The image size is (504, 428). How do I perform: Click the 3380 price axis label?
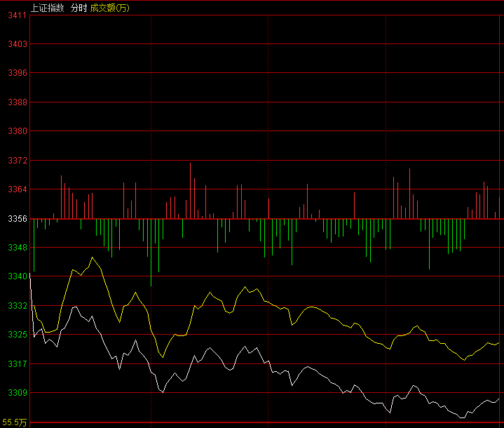(18, 131)
